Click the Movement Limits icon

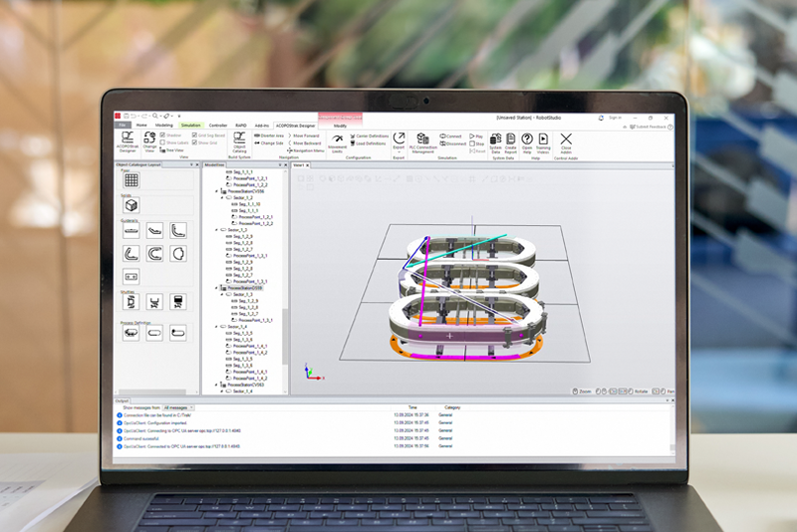[337, 140]
